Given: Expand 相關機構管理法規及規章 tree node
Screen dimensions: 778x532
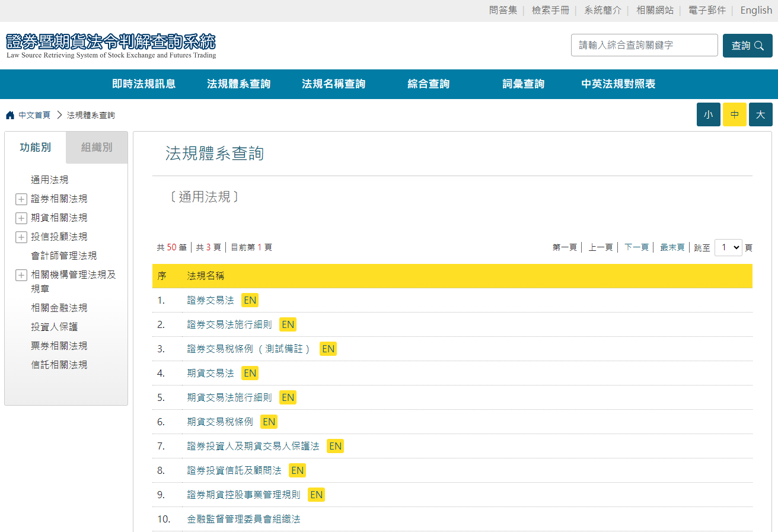Looking at the screenshot, I should 21,275.
